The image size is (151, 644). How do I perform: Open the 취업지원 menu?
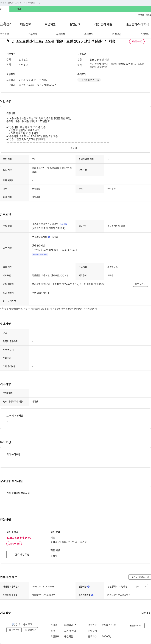point(50,24)
